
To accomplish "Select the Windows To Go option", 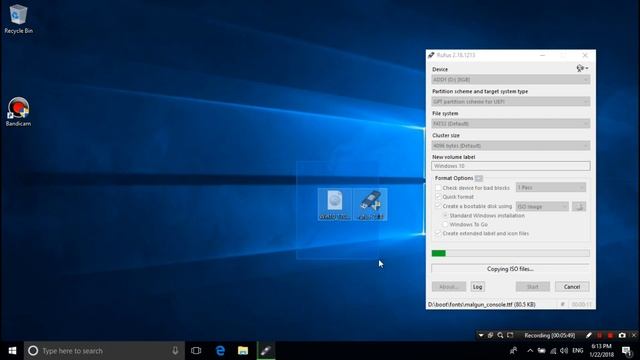I will point(446,224).
